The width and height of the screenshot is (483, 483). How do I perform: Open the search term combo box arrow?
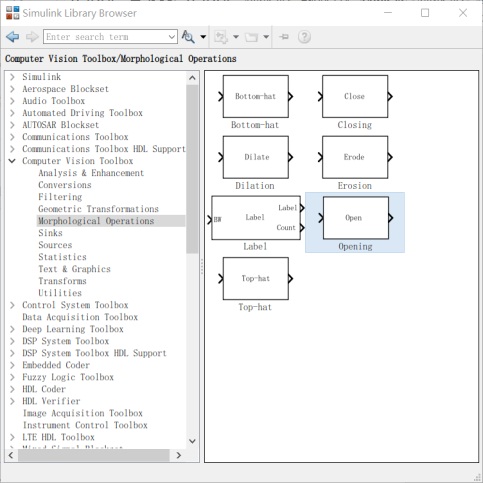(x=172, y=37)
